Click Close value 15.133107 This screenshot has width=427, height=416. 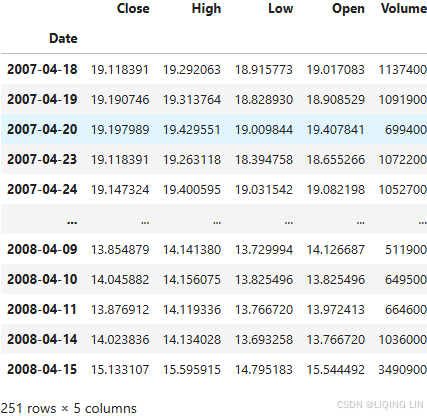[x=120, y=370]
